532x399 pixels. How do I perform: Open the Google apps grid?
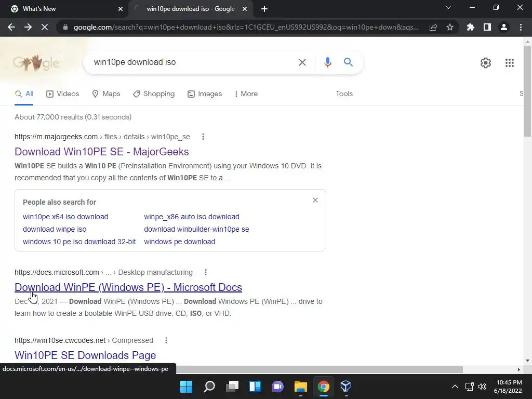(x=509, y=63)
